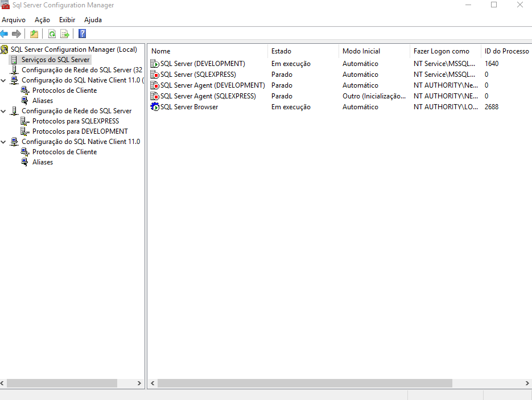Screen dimensions: 532x400
Task: Sort by the ID do Processo column header
Action: tap(506, 51)
